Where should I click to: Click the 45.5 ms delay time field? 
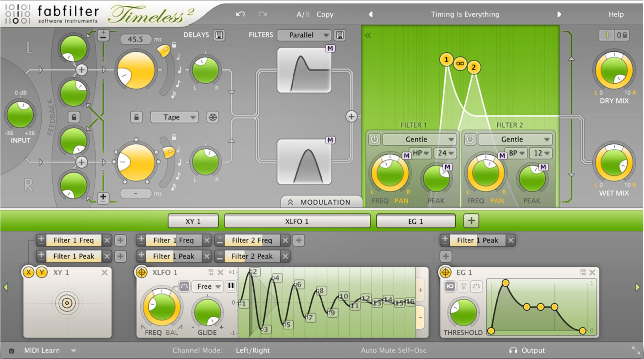[x=136, y=39]
